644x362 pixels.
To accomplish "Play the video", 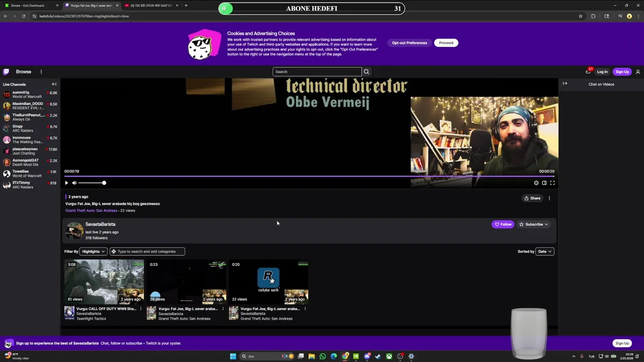I will click(66, 183).
